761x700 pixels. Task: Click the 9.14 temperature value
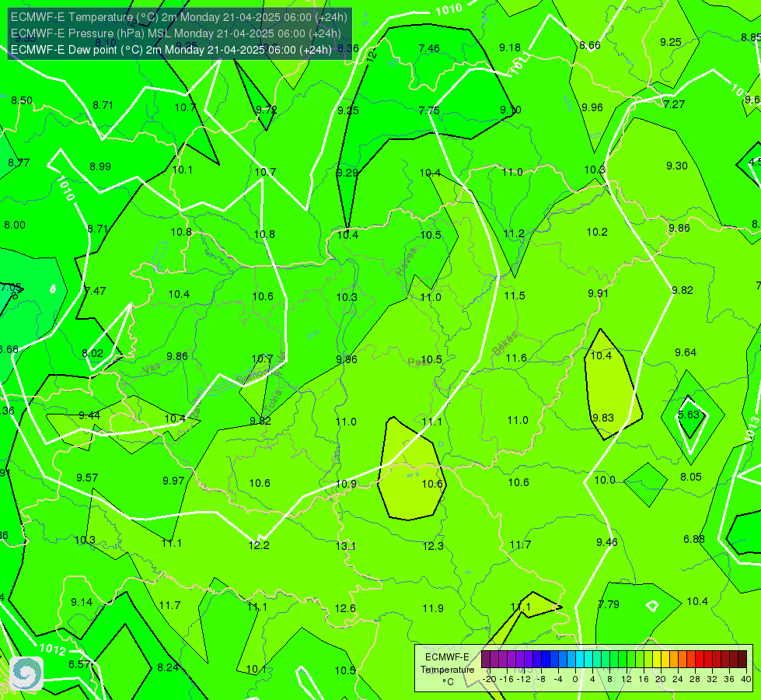click(x=82, y=602)
